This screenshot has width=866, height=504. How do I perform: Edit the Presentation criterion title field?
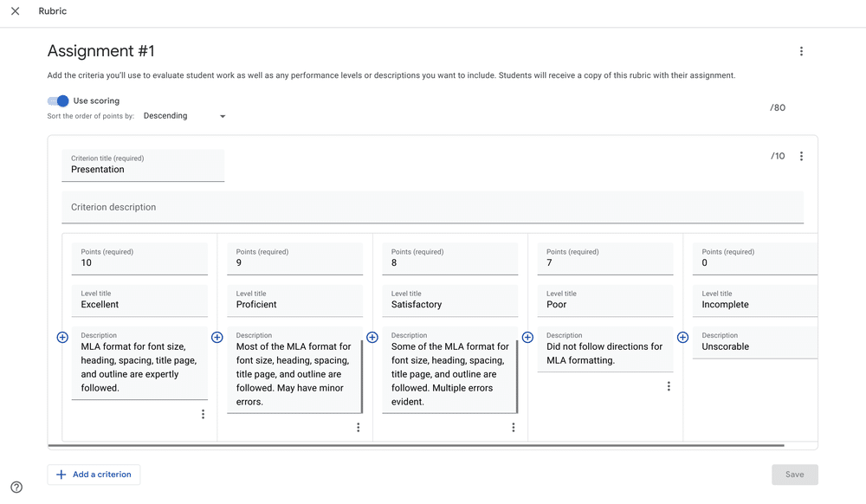pyautogui.click(x=143, y=165)
